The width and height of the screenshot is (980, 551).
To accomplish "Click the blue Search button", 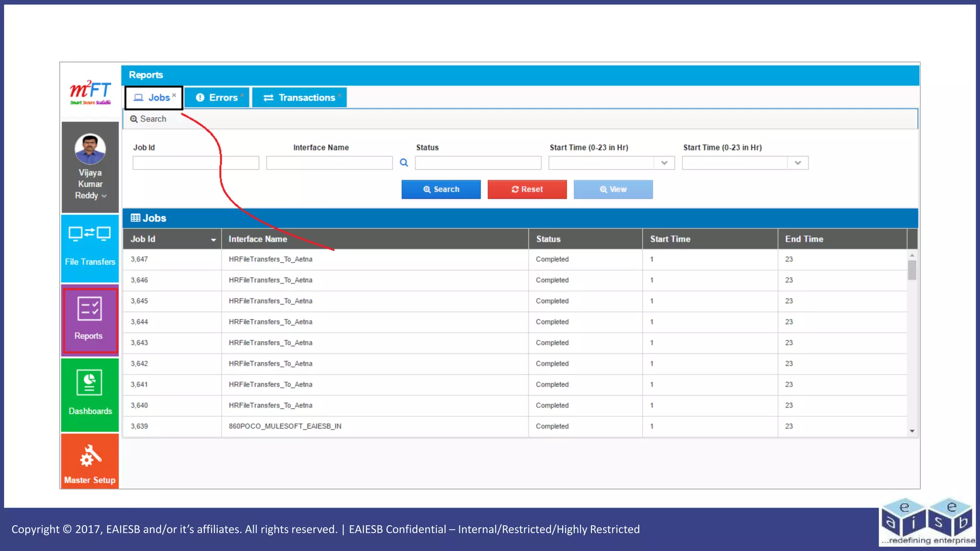I will click(x=441, y=189).
